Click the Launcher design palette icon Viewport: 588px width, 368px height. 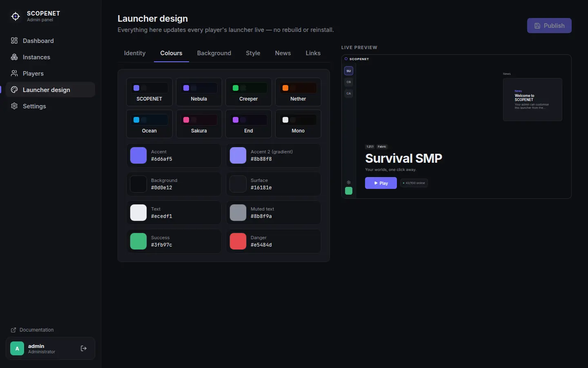tap(14, 90)
